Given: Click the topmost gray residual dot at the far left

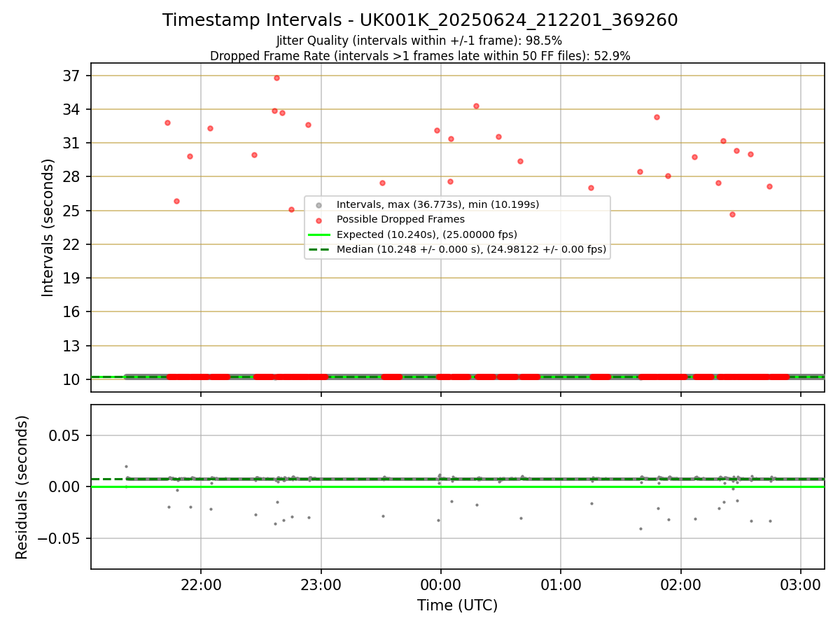Looking at the screenshot, I should (126, 466).
